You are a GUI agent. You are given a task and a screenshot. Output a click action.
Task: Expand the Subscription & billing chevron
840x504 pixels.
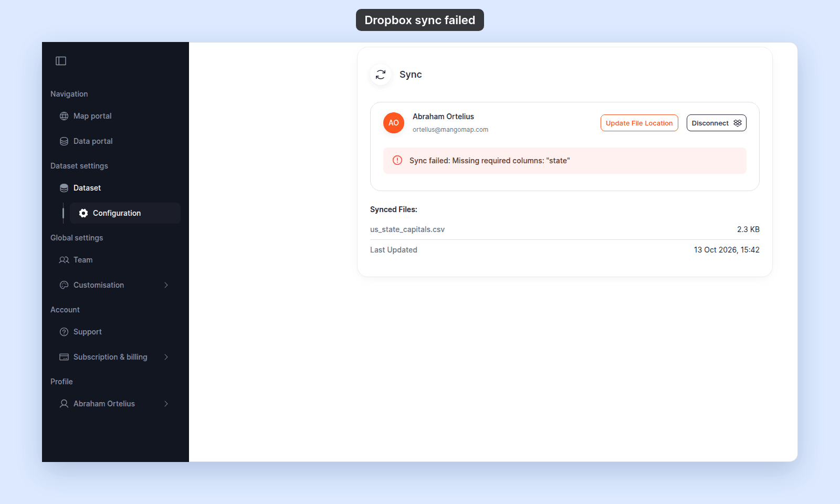click(166, 357)
